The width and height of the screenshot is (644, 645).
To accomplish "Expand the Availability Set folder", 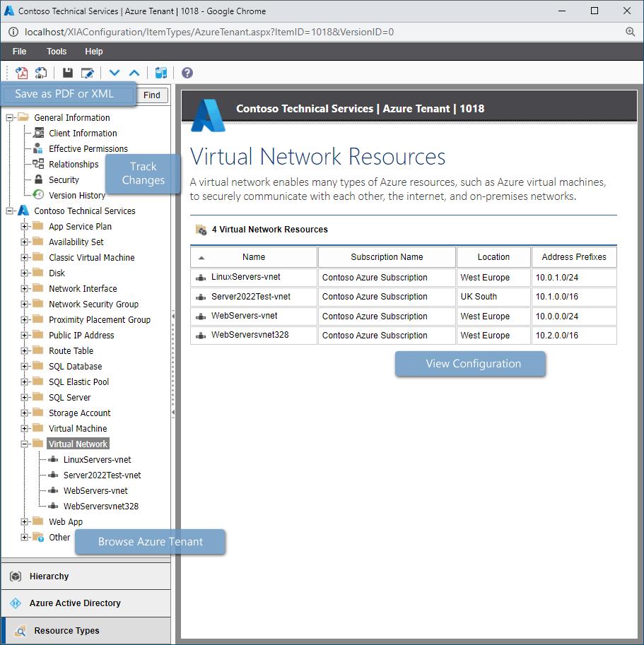I will tap(24, 242).
